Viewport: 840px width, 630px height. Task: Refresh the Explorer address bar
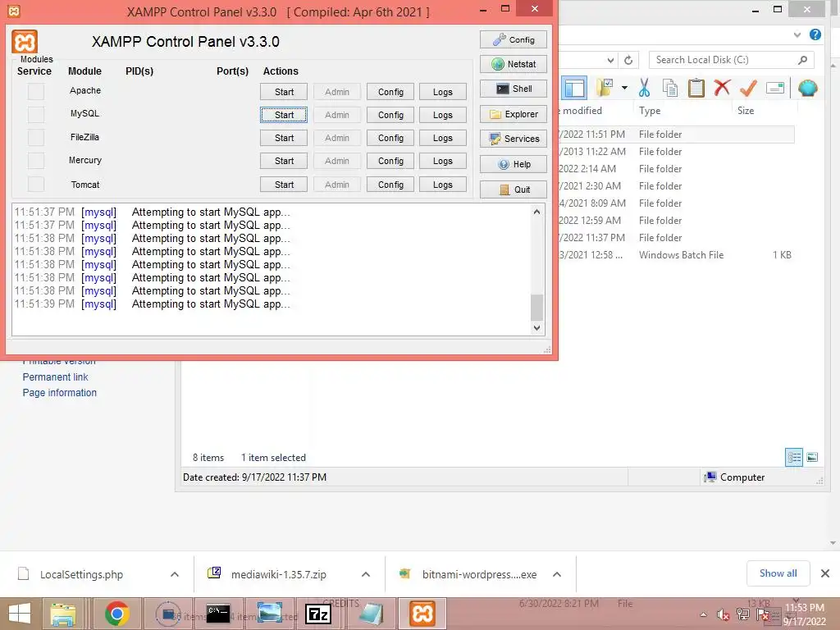click(x=628, y=60)
